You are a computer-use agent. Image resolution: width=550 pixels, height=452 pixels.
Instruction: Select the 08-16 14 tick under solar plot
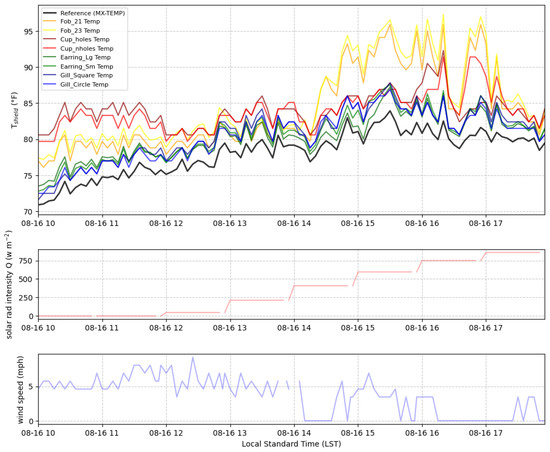click(294, 328)
